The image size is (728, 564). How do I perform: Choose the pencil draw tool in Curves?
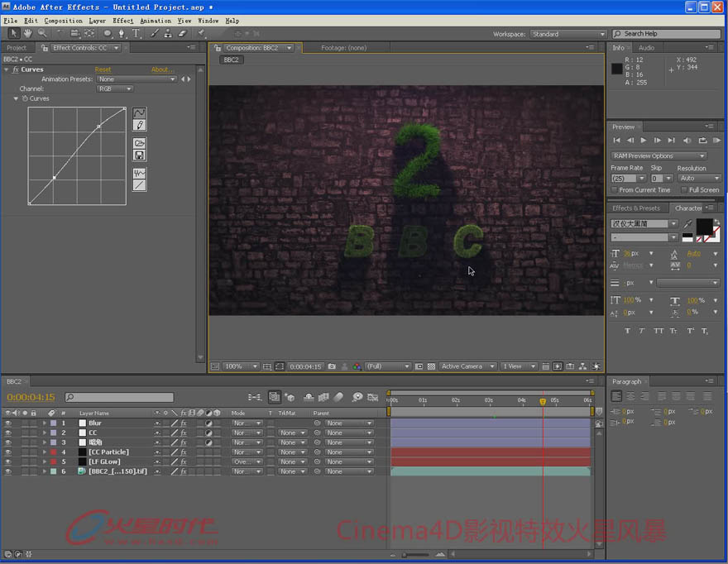(x=139, y=125)
